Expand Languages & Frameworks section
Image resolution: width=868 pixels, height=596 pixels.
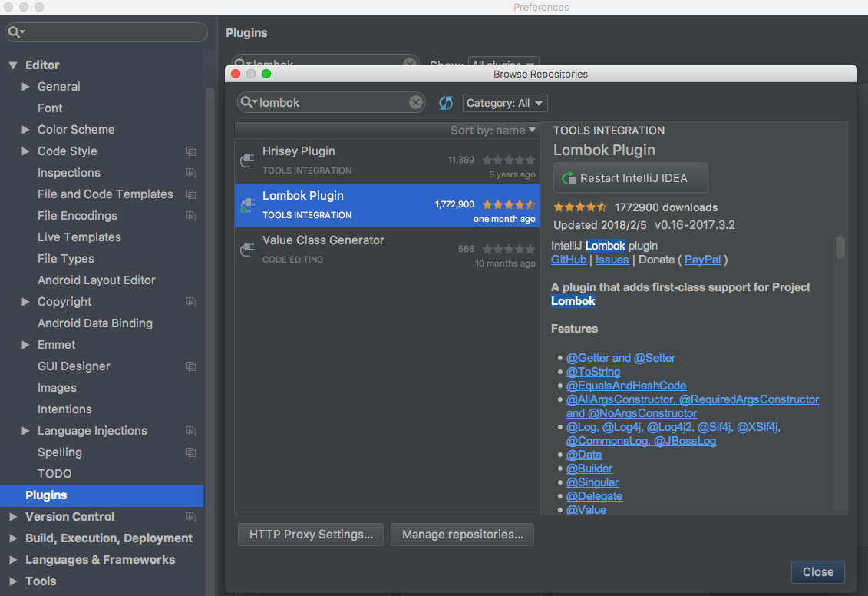pos(13,560)
